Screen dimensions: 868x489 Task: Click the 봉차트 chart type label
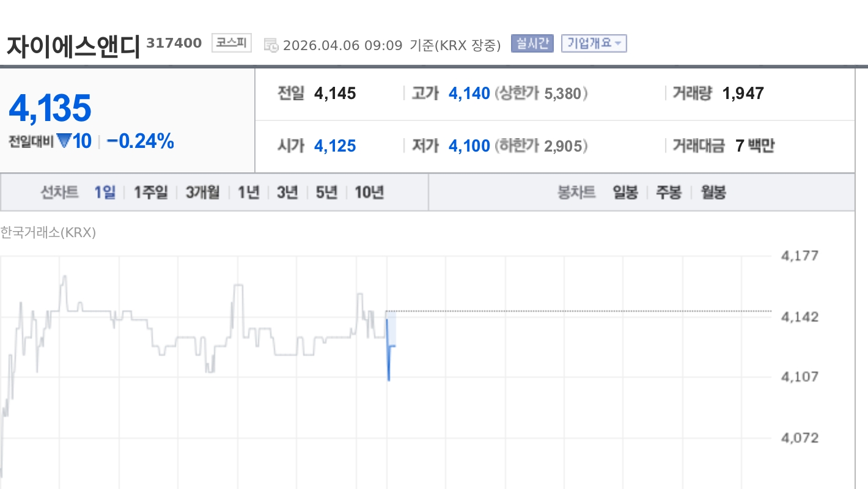click(575, 192)
